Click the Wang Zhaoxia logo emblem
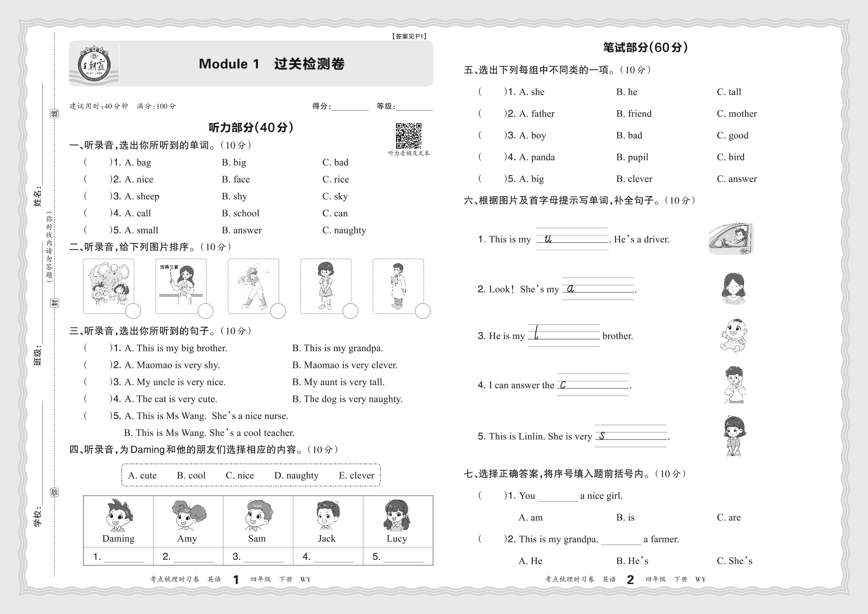This screenshot has height=614, width=868. click(x=94, y=64)
